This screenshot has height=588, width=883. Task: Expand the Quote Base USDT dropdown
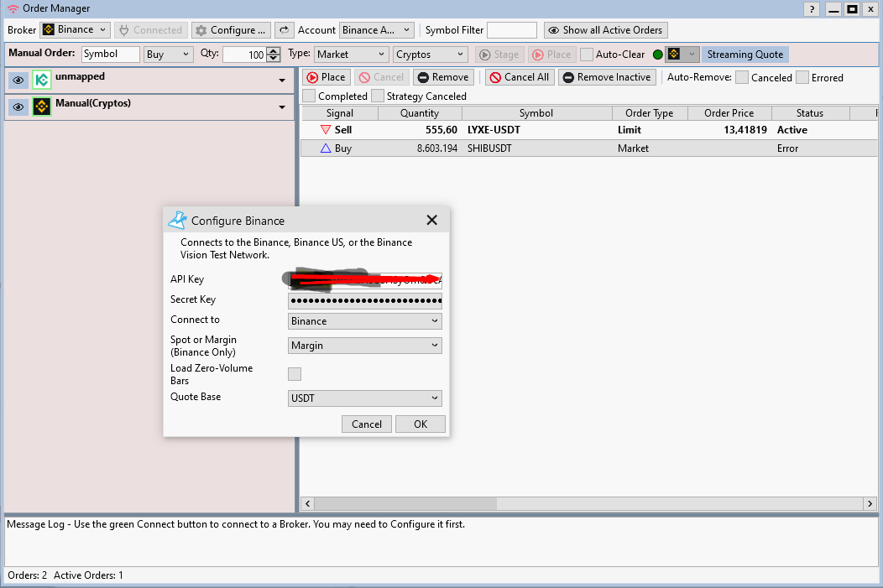point(364,398)
